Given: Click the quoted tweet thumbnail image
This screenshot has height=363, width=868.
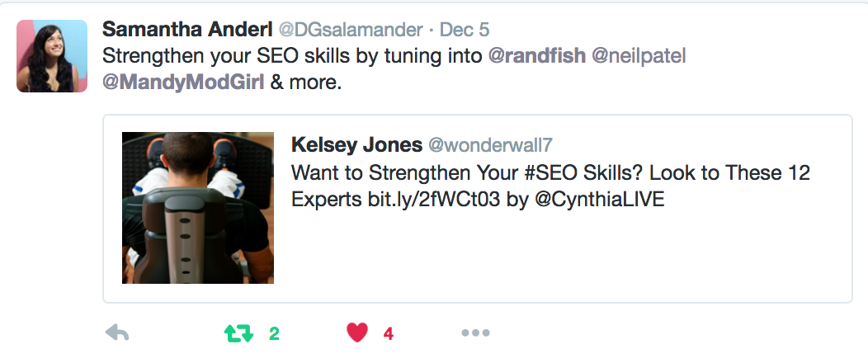Looking at the screenshot, I should (x=198, y=208).
